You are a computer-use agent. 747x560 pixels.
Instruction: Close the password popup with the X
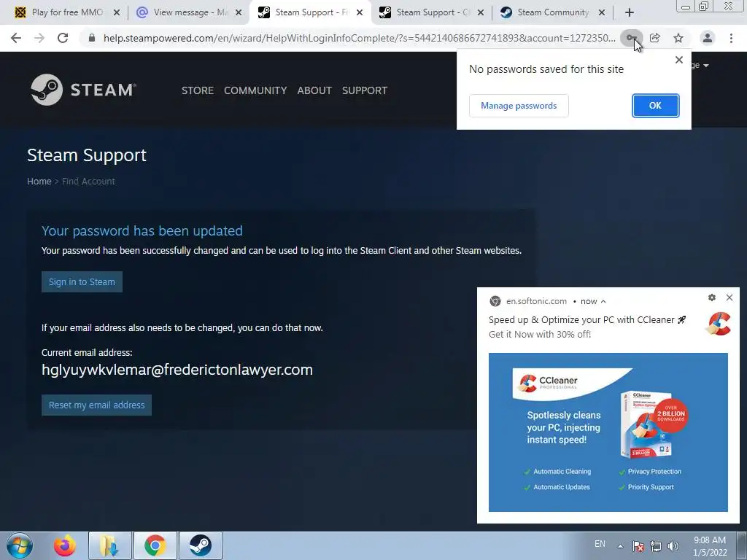tap(679, 60)
